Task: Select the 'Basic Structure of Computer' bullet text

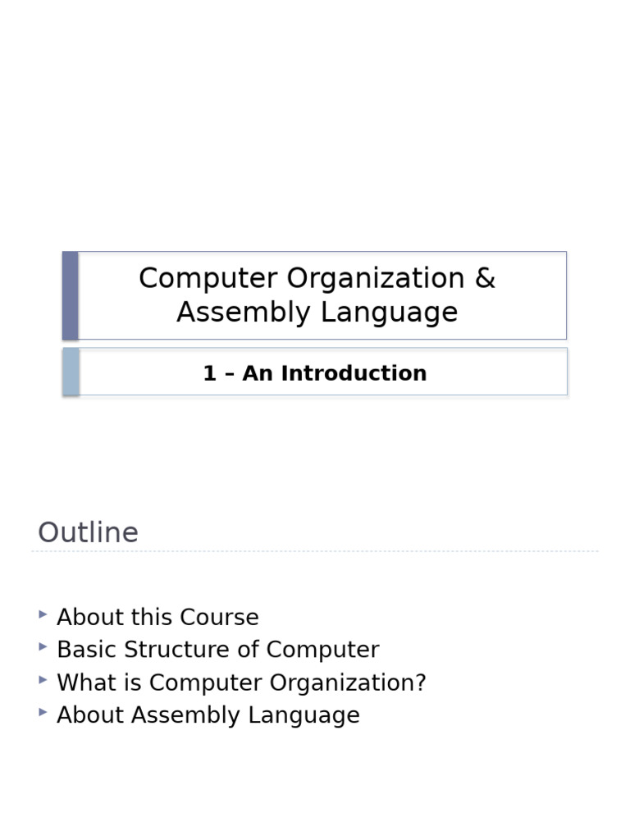Action: tap(217, 650)
